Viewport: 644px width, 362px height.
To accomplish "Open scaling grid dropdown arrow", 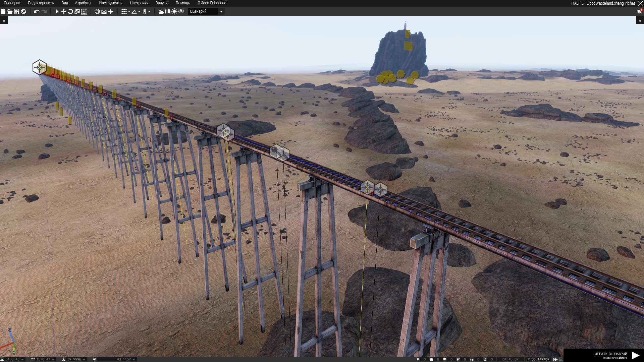I will click(x=149, y=12).
